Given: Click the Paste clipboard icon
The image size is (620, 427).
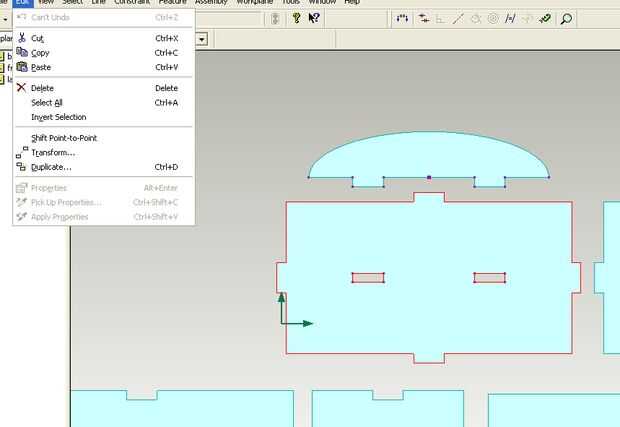Looking at the screenshot, I should click(22, 67).
